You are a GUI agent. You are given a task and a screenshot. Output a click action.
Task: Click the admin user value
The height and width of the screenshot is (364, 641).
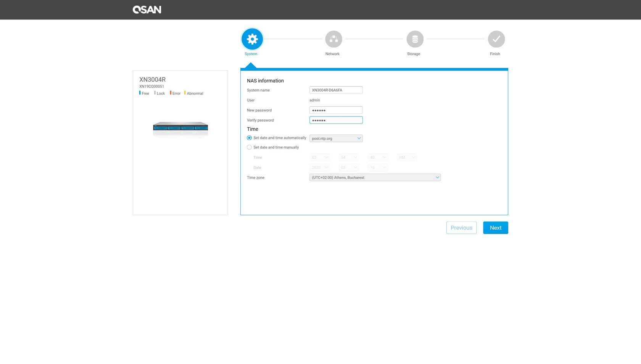click(315, 100)
